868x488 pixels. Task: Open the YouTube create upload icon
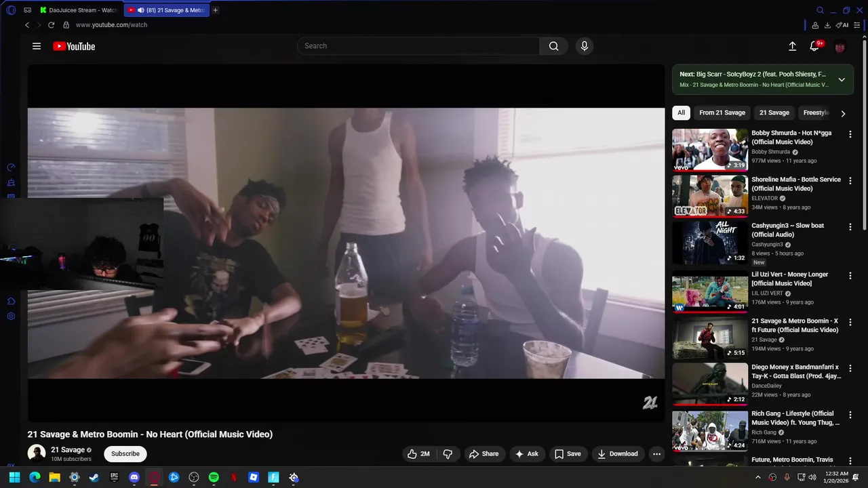pos(792,46)
